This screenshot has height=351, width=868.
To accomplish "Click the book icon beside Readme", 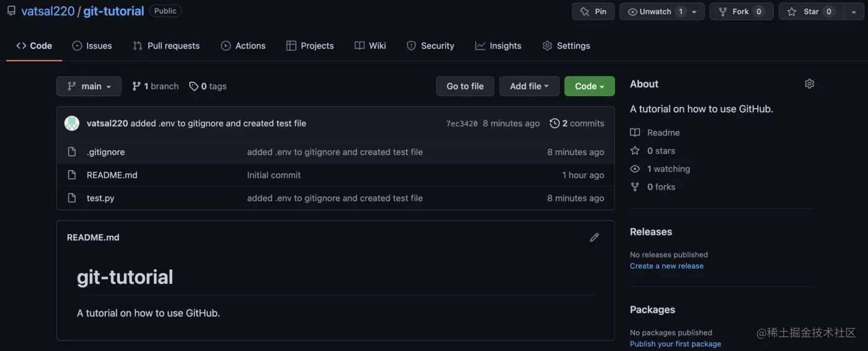I will 635,133.
